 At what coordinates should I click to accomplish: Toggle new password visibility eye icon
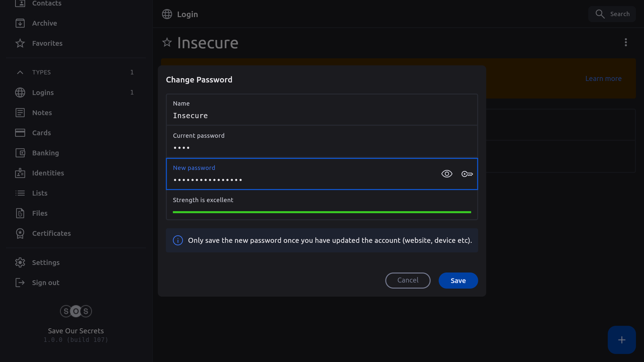click(x=447, y=174)
